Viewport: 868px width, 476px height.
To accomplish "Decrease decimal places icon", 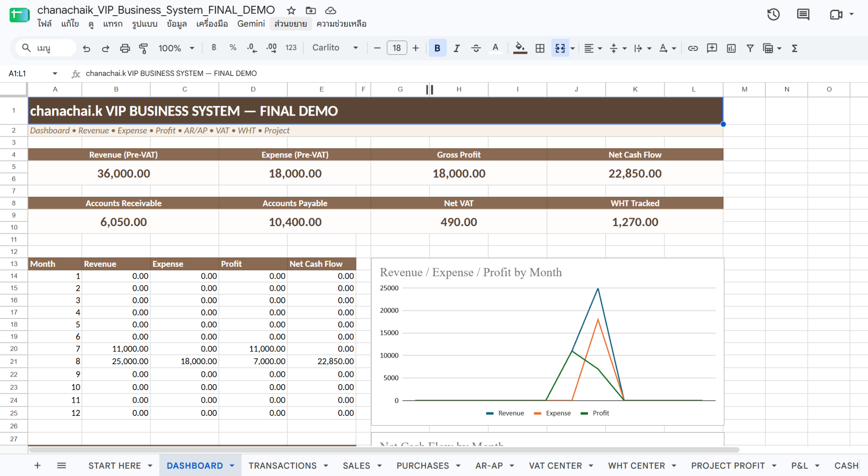I will pos(252,48).
